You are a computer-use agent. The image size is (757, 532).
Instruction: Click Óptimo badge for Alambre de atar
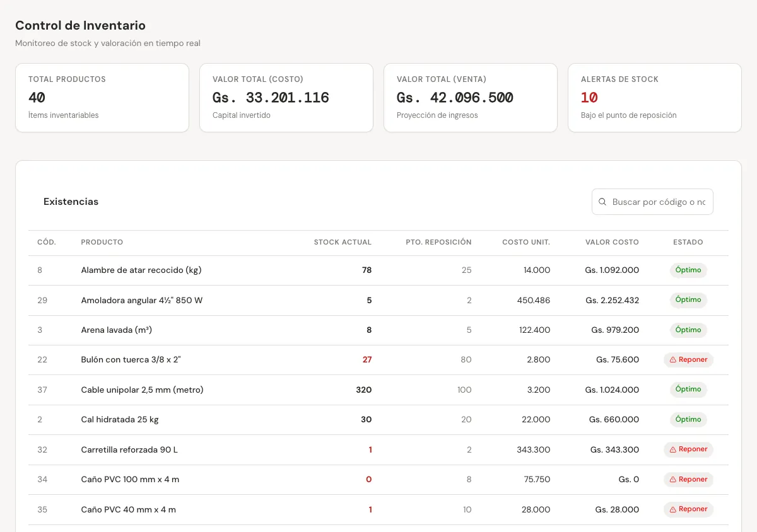click(688, 270)
